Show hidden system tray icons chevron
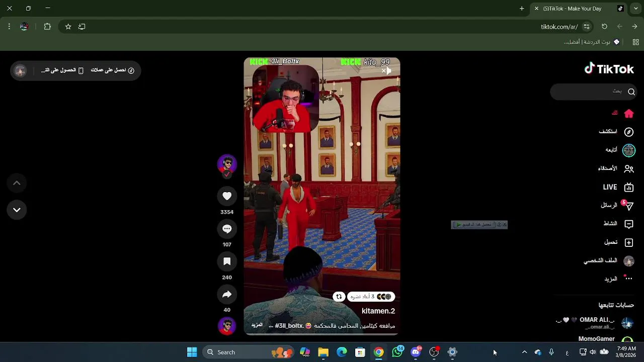Viewport: 644px width, 362px height. tap(524, 352)
